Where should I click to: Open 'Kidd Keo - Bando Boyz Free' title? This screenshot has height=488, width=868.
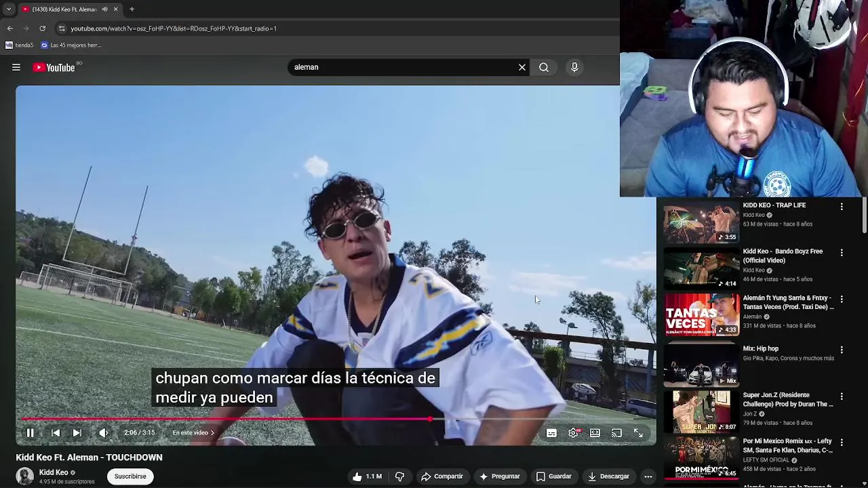pos(783,256)
